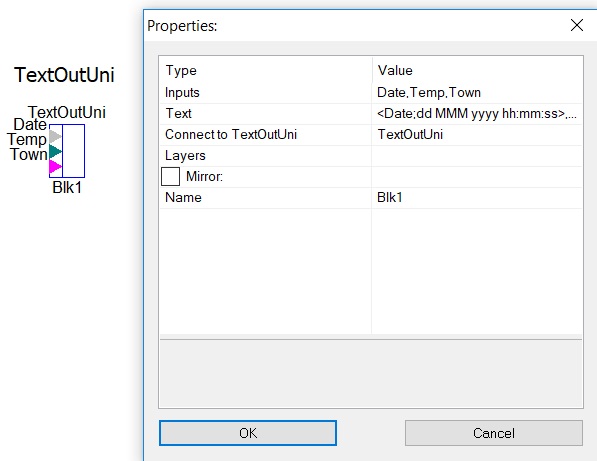Click the large TextOutUni heading label
Image resolution: width=597 pixels, height=461 pixels.
tap(64, 75)
